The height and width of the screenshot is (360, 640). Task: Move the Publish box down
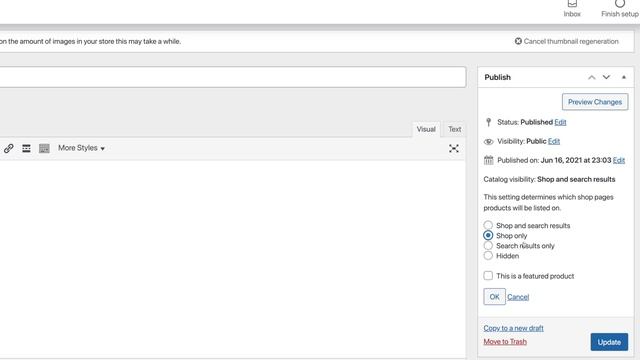pos(607,77)
